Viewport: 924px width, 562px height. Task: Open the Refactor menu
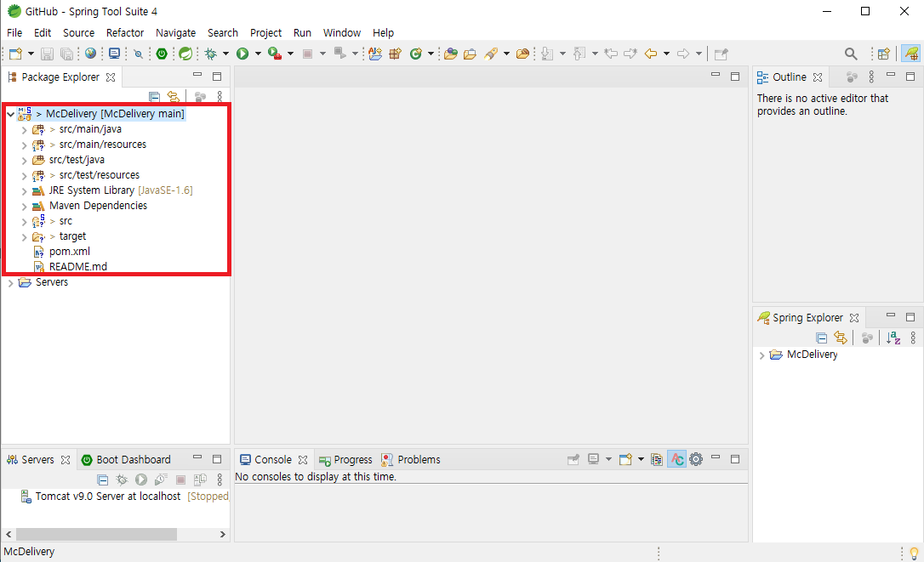pos(125,33)
